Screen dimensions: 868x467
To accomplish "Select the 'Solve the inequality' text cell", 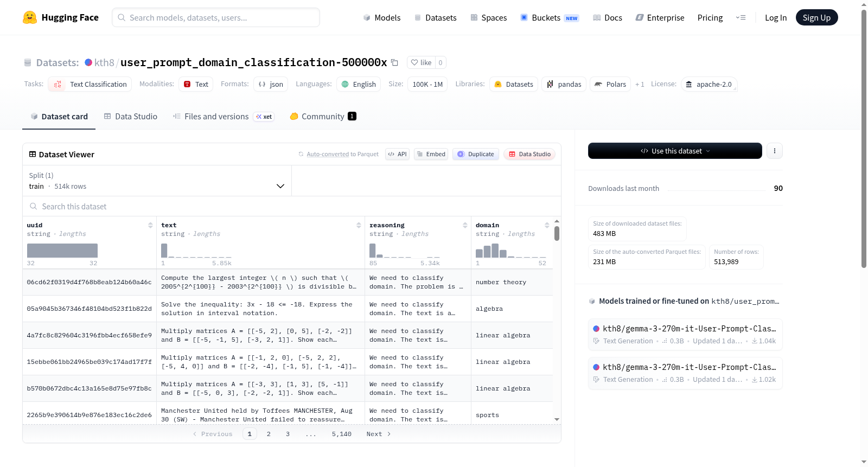I will pos(260,309).
